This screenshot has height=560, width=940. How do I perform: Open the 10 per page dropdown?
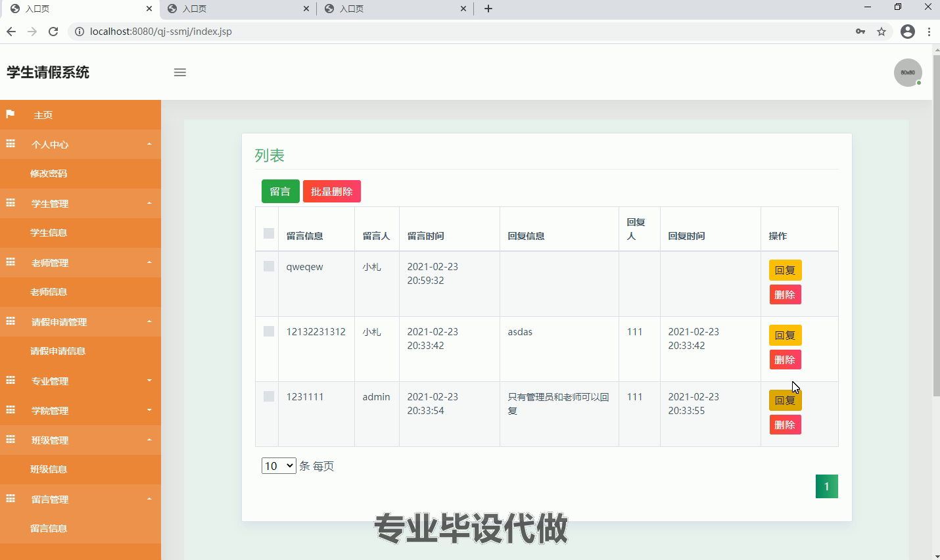(279, 466)
